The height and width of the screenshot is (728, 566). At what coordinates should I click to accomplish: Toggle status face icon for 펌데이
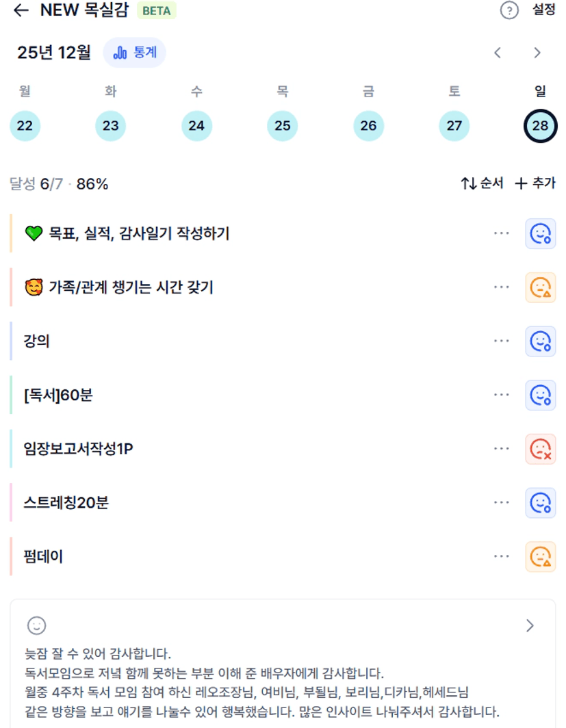pyautogui.click(x=540, y=556)
